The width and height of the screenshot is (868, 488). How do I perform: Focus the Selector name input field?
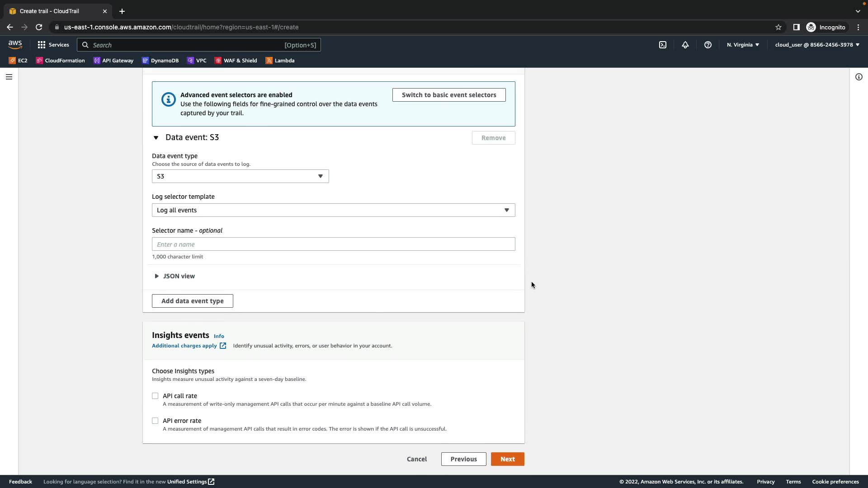tap(333, 244)
